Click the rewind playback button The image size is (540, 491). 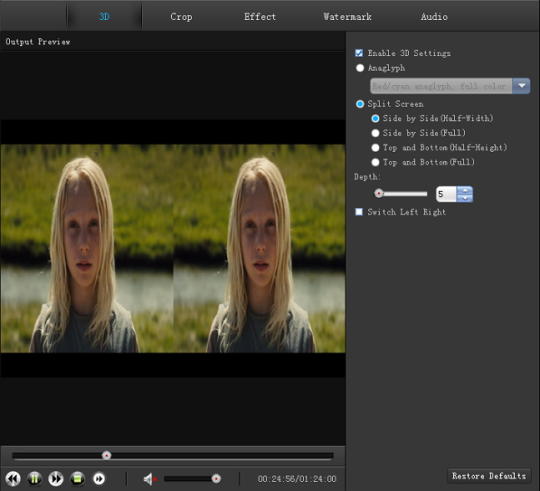[x=13, y=478]
